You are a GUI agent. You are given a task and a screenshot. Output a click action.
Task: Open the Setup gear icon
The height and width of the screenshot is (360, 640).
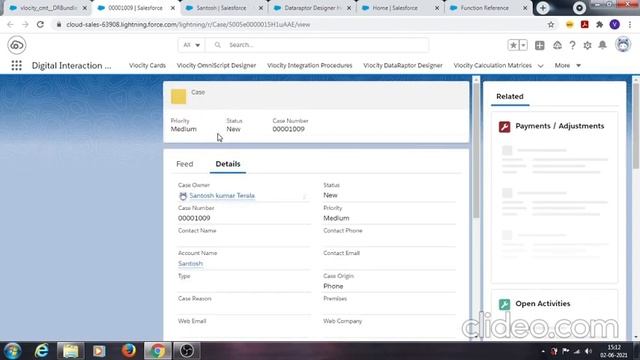587,45
